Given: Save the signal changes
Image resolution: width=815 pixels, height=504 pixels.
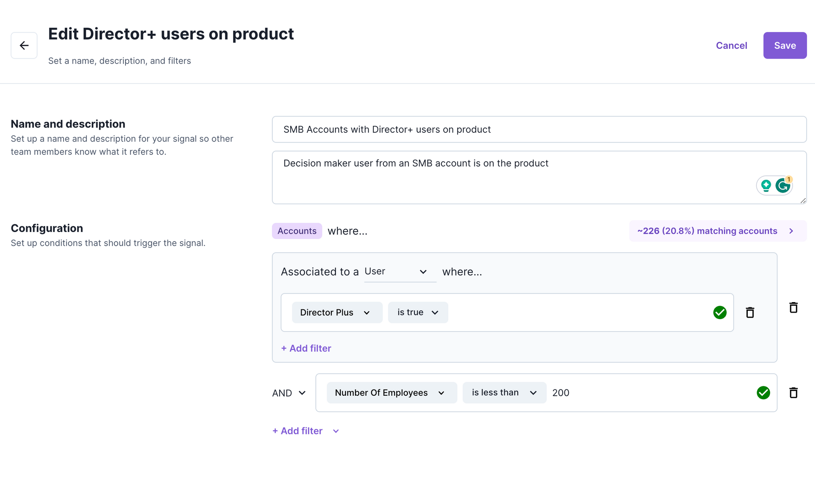Looking at the screenshot, I should point(784,46).
